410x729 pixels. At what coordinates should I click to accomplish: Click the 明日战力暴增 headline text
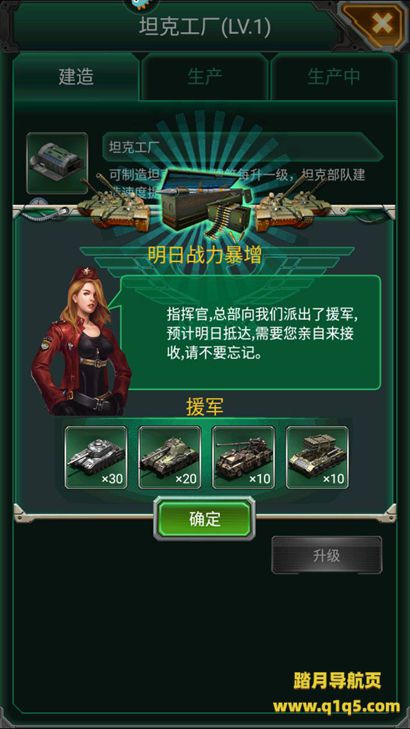click(205, 255)
